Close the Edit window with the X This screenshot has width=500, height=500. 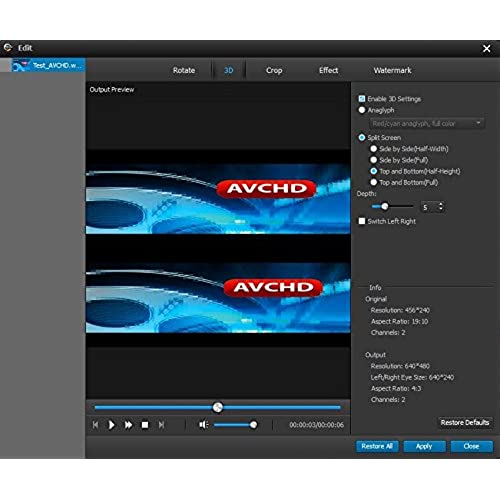click(x=487, y=49)
